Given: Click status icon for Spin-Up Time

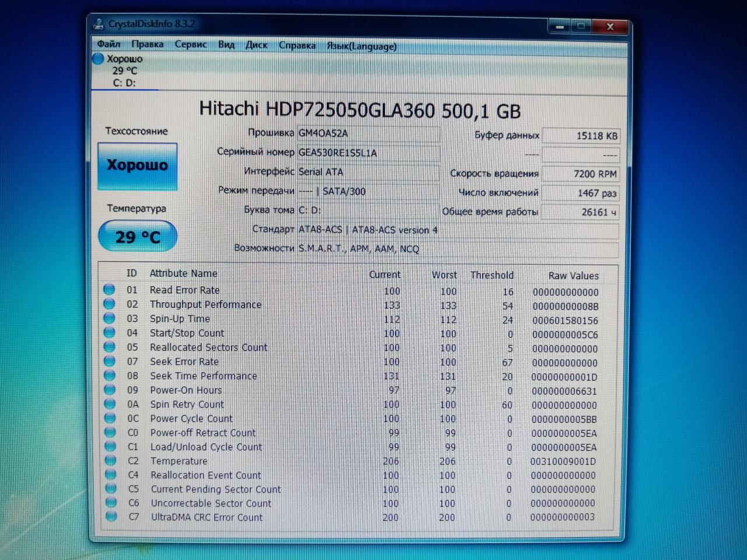Looking at the screenshot, I should coord(109,318).
